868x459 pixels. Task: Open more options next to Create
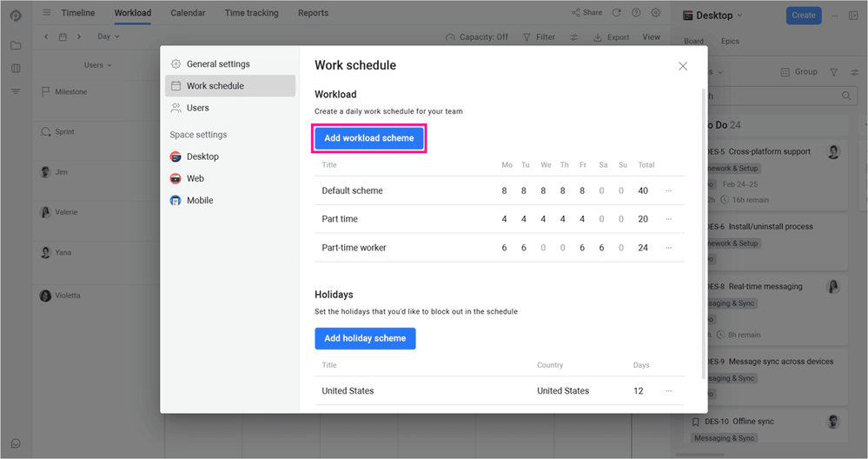[x=834, y=16]
